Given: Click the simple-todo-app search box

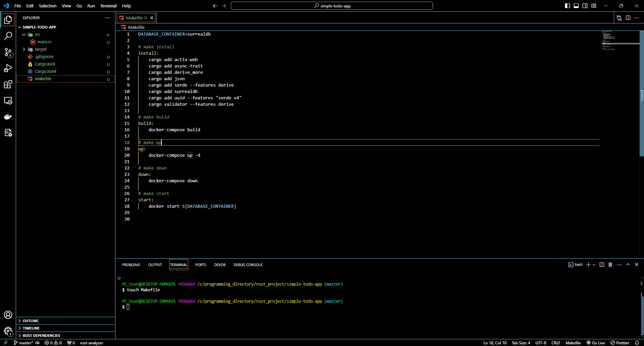Looking at the screenshot, I should (x=331, y=6).
